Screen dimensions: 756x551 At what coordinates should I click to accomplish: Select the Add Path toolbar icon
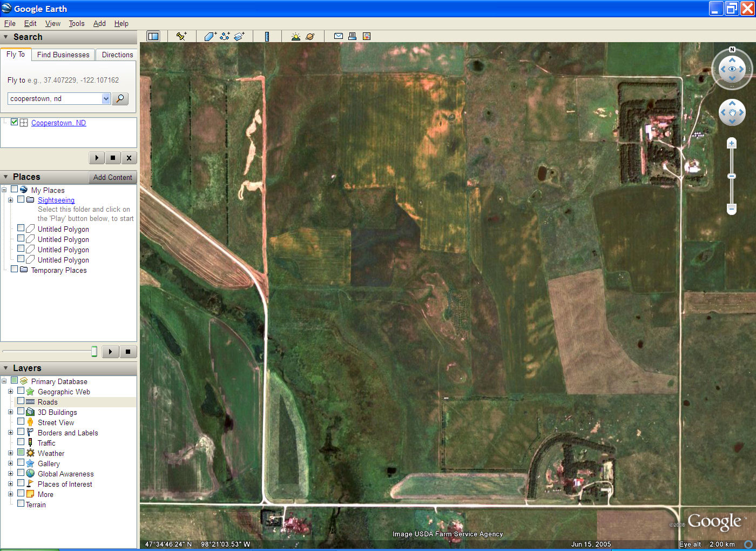225,36
